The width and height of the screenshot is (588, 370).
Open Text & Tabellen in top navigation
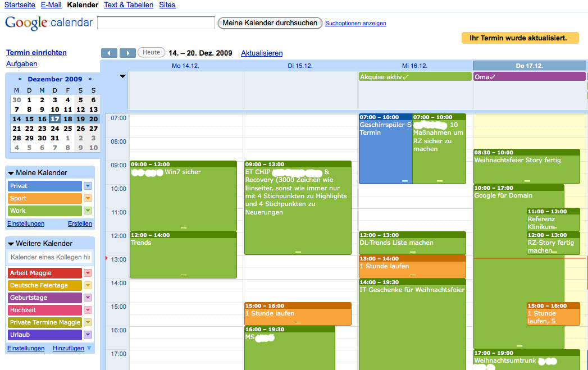click(129, 5)
